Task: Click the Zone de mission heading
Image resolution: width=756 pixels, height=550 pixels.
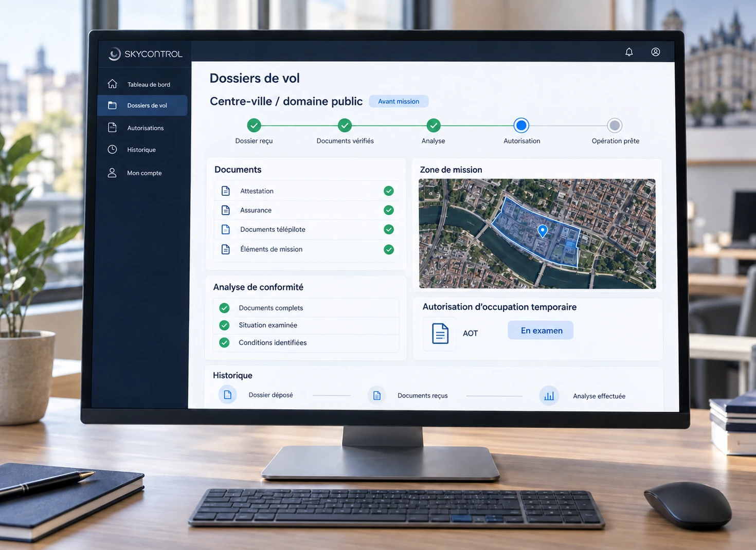Action: coord(451,170)
